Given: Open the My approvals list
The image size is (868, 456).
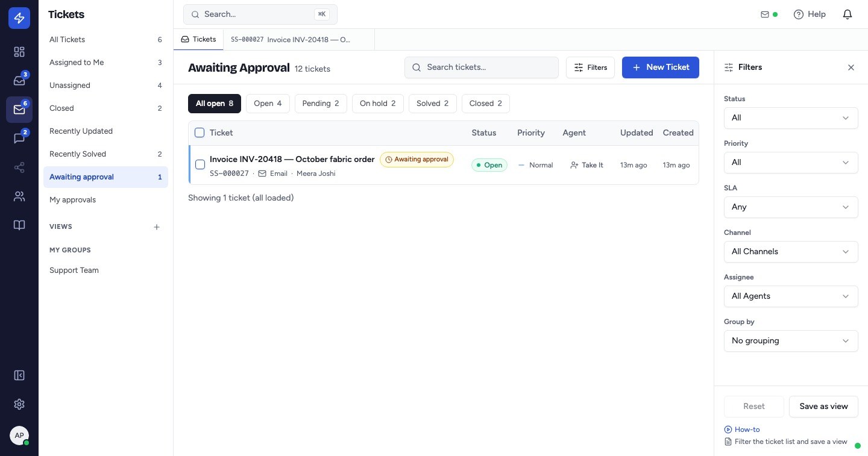Looking at the screenshot, I should (x=105, y=200).
